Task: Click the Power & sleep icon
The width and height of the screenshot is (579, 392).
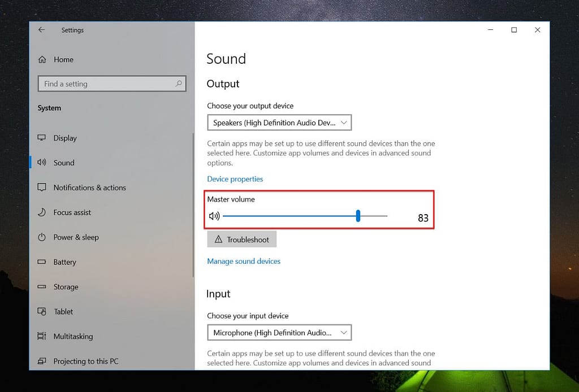Action: point(42,237)
